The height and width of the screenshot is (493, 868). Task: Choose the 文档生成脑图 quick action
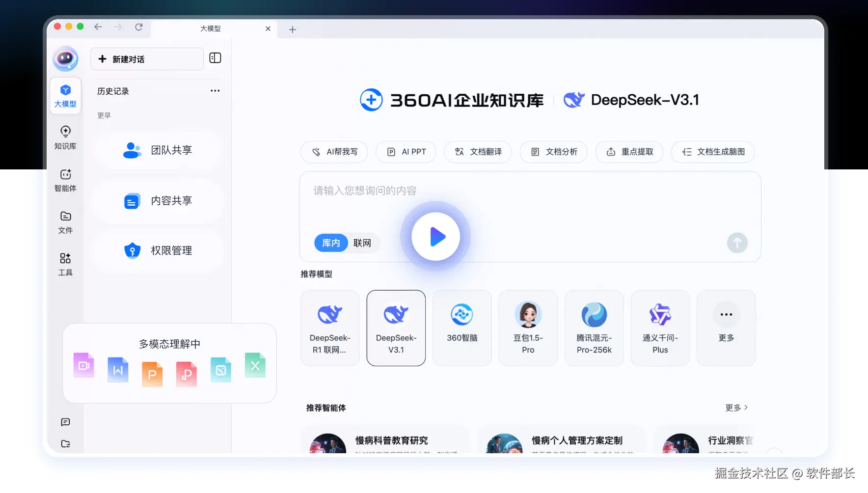[713, 152]
